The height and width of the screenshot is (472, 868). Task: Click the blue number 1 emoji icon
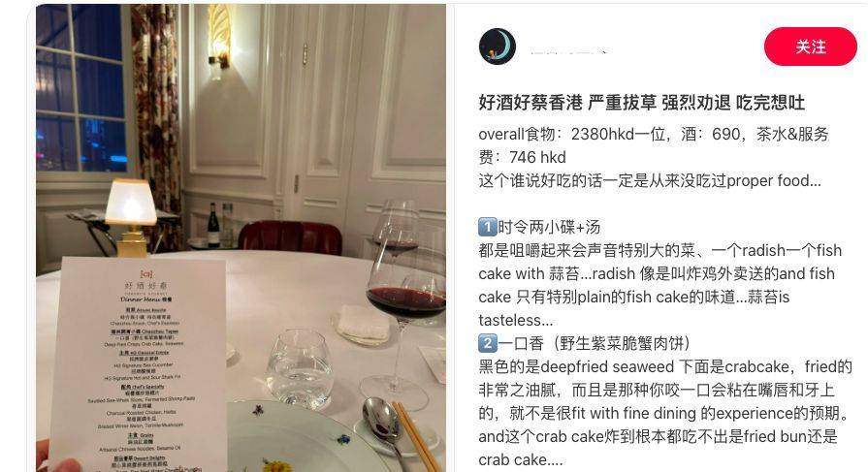click(488, 227)
